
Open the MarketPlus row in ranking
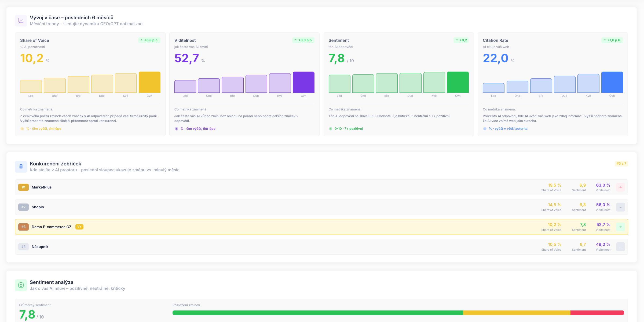[x=321, y=187]
